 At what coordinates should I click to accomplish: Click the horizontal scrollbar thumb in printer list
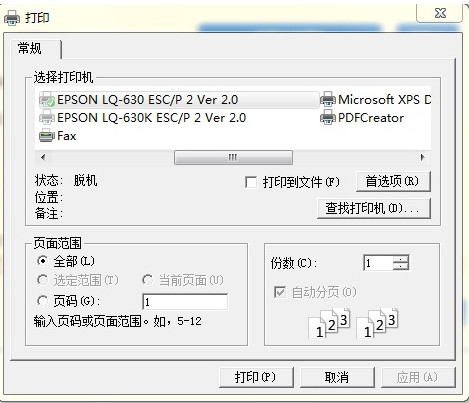tap(233, 157)
